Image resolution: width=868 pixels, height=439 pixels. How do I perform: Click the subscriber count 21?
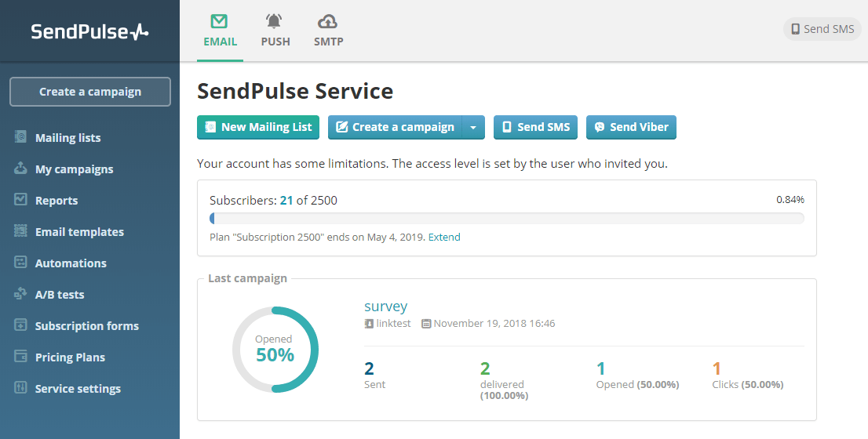[286, 200]
